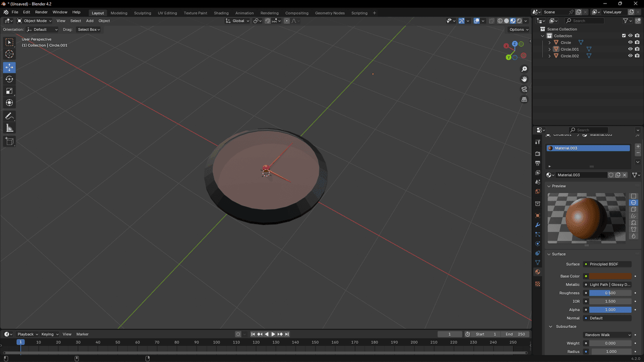This screenshot has width=644, height=362.
Task: Hide Circle.002 in viewport with the eye icon
Action: (x=630, y=56)
